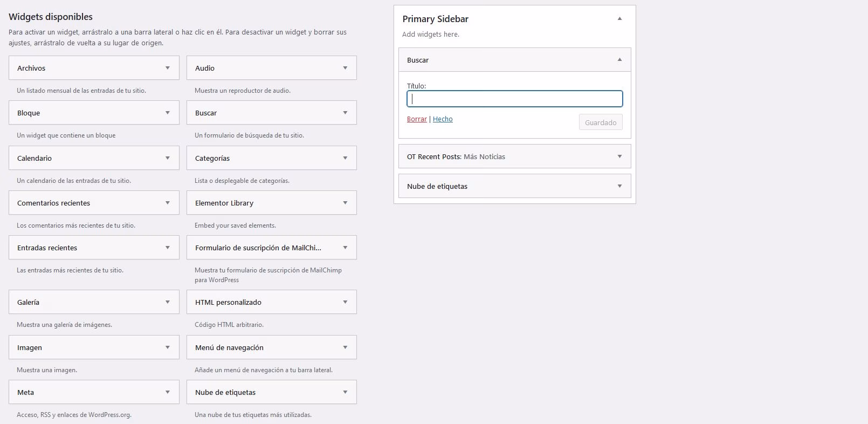The width and height of the screenshot is (868, 424).
Task: Select the Galería widget title
Action: 28,302
